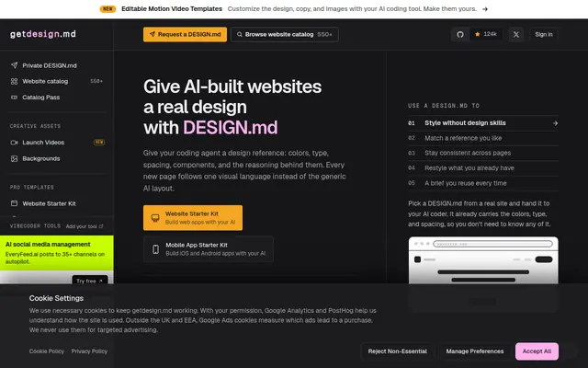Click Add your tool link
This screenshot has height=368, width=588.
coord(85,226)
